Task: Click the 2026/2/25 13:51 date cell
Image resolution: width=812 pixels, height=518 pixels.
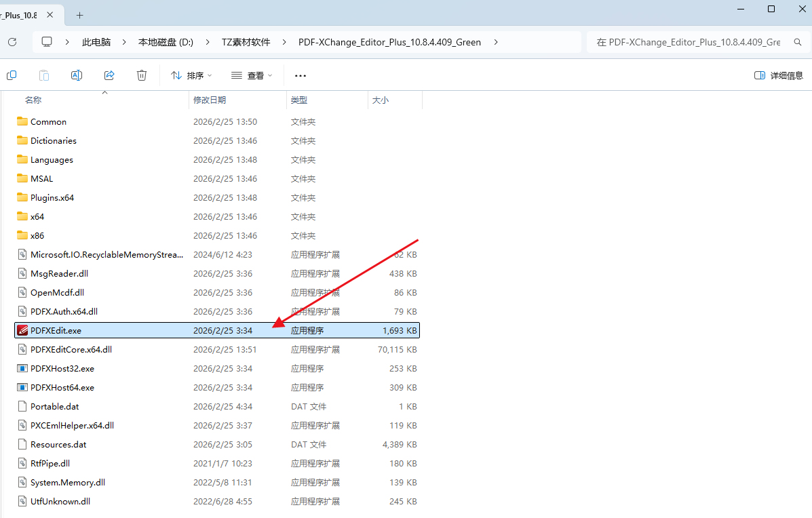Action: coord(225,349)
